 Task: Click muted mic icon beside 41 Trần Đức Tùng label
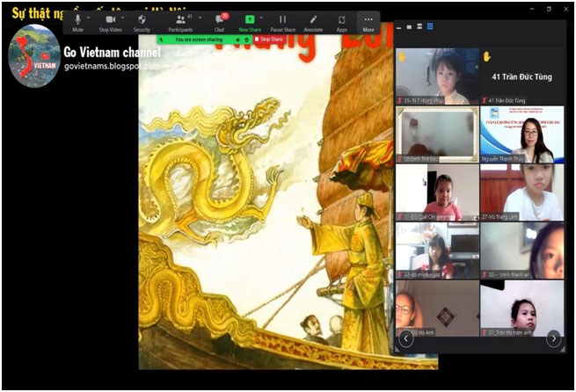point(485,100)
